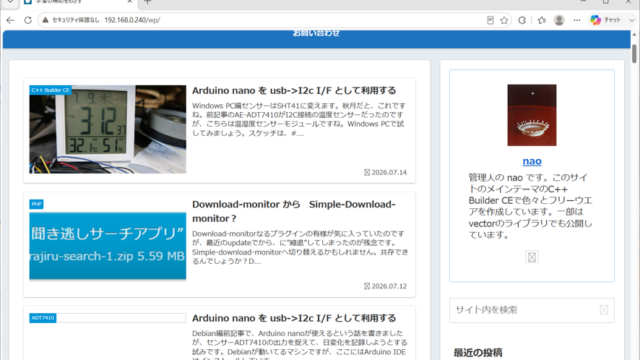640x360 pixels.
Task: Open the first Arduino nano usb->I2c article title
Action: coord(294,90)
